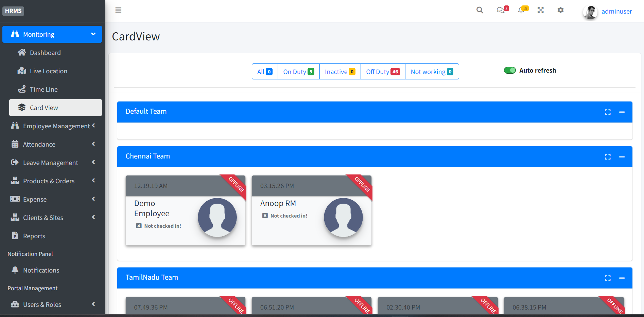Expand the Attendance sidebar section
This screenshot has height=317, width=644.
39,144
